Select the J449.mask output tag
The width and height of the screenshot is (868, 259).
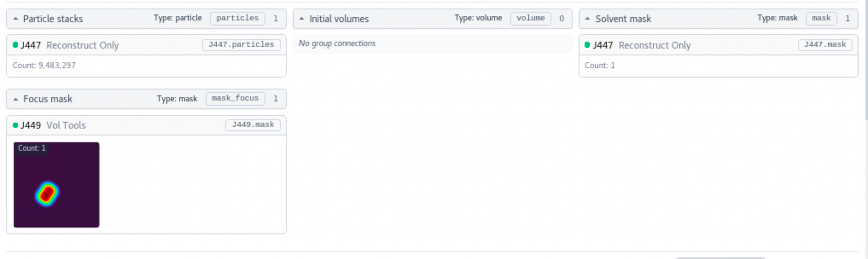tap(253, 125)
